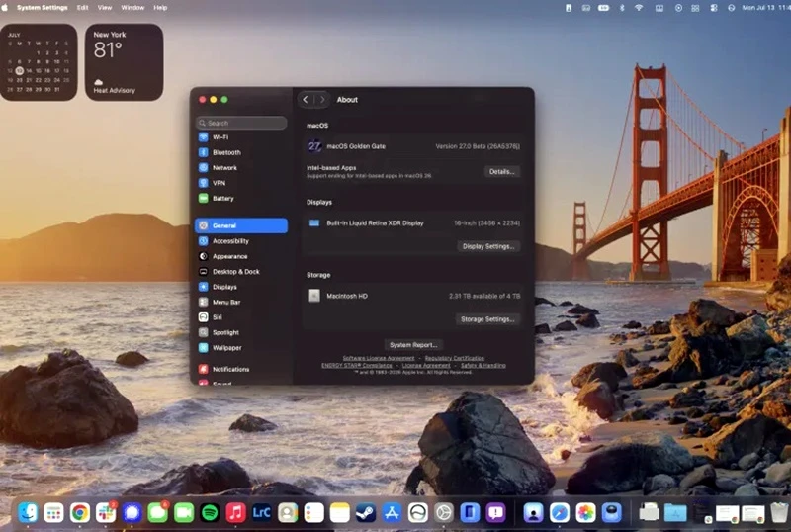Open the New York weather widget
Screen dimensions: 791x532
pos(125,62)
